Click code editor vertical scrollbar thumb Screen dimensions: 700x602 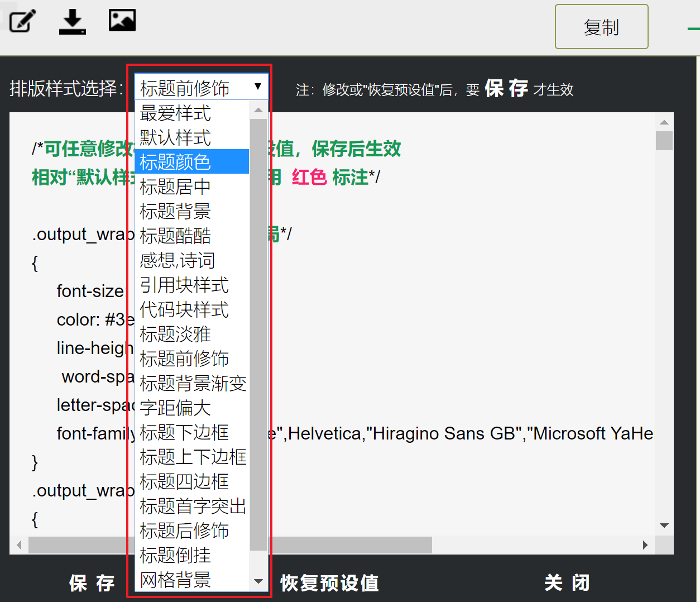[x=664, y=141]
